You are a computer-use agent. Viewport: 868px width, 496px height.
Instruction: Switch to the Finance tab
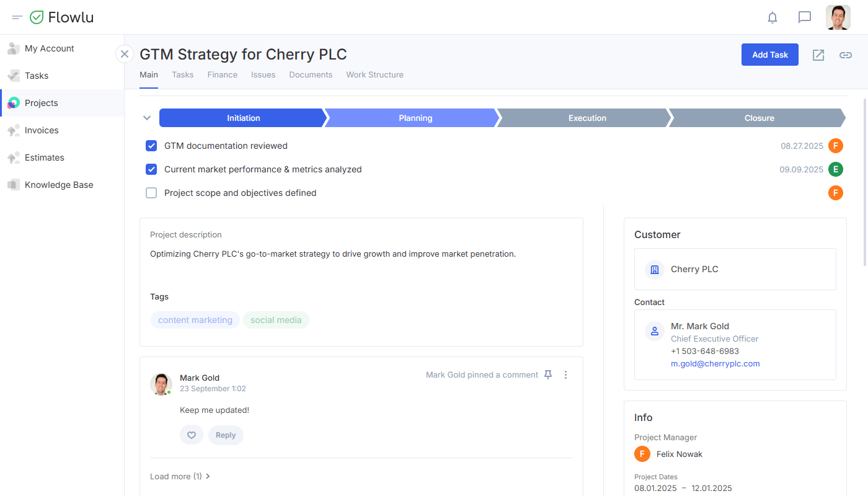pyautogui.click(x=222, y=74)
